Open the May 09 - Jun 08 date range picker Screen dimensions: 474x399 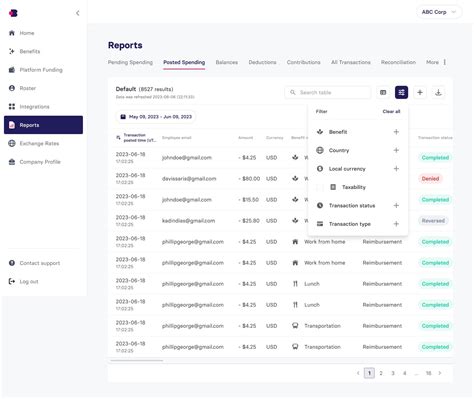tap(156, 117)
